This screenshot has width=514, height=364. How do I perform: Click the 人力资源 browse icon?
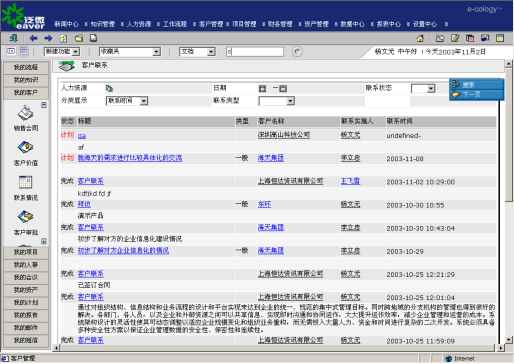[109, 88]
